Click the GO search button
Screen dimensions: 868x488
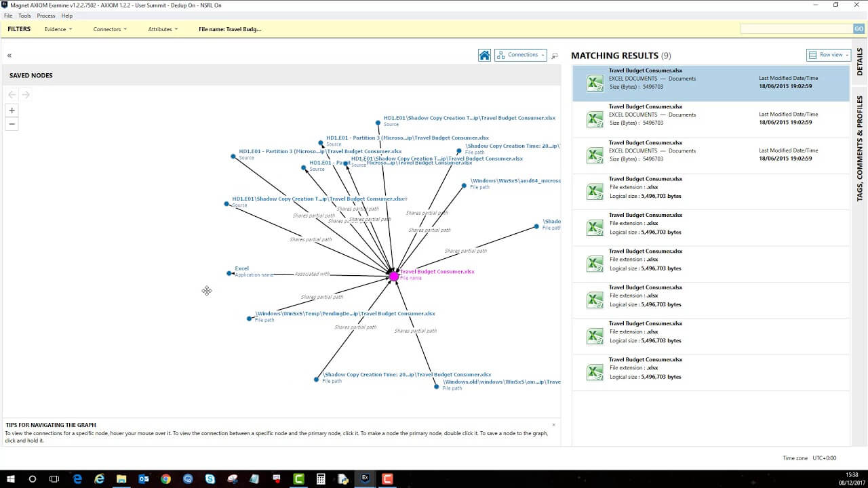(x=859, y=28)
